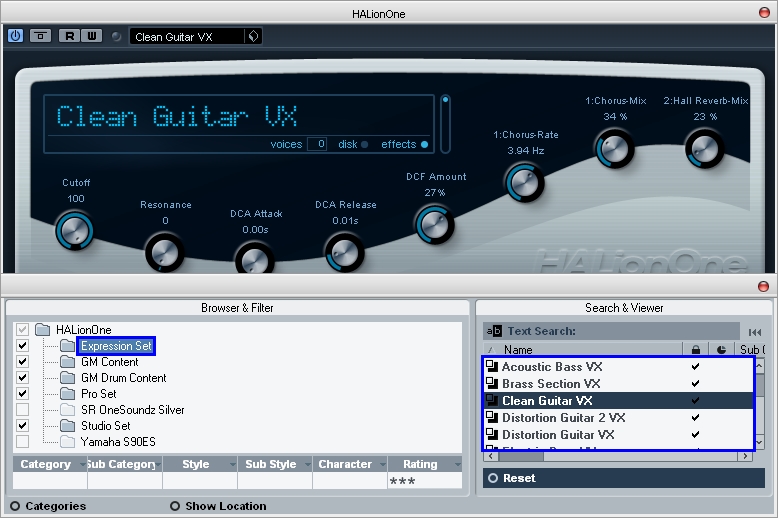The height and width of the screenshot is (518, 778).
Task: Click the Text Search field
Action: [611, 331]
